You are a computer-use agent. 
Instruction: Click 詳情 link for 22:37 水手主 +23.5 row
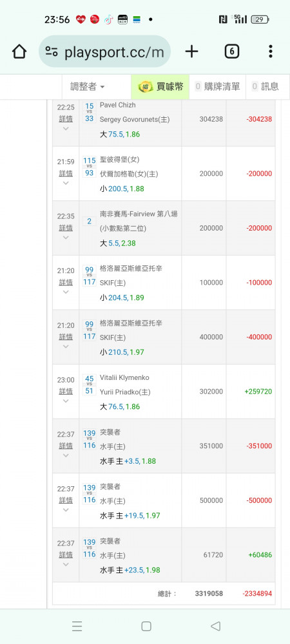tap(66, 554)
